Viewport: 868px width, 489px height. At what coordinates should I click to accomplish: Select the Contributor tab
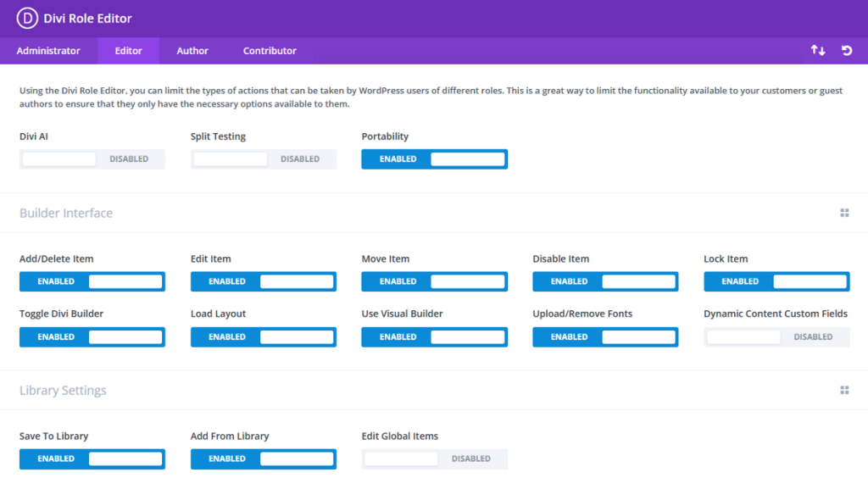pos(269,51)
